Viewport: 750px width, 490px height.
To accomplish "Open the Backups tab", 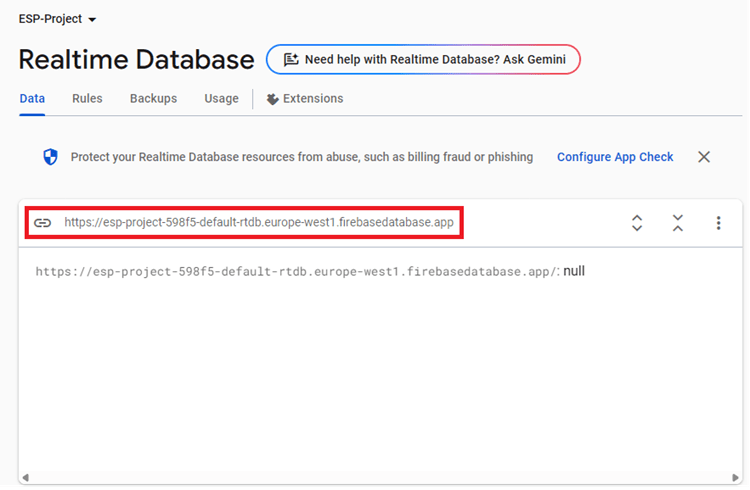I will pyautogui.click(x=154, y=99).
